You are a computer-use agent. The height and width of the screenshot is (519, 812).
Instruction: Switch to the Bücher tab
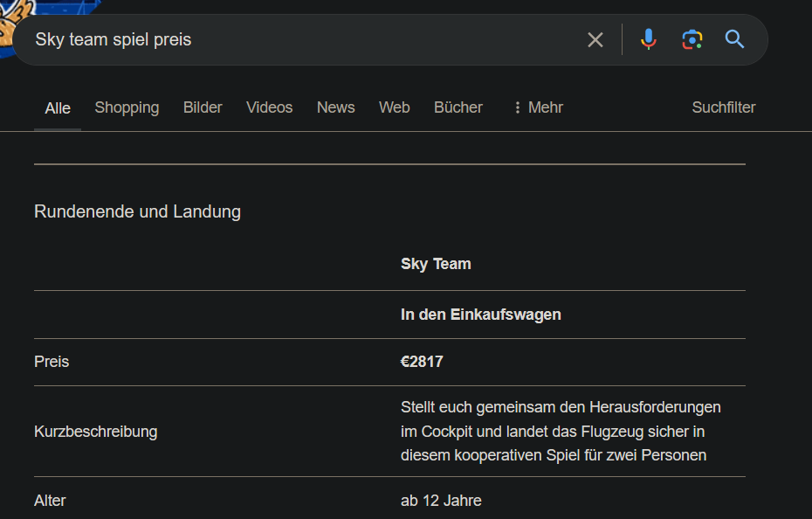tap(458, 107)
